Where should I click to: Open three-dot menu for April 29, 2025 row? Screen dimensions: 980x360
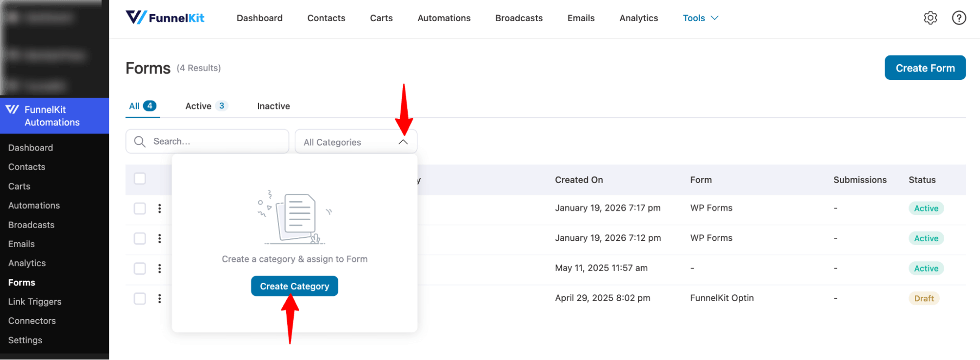pyautogui.click(x=159, y=299)
